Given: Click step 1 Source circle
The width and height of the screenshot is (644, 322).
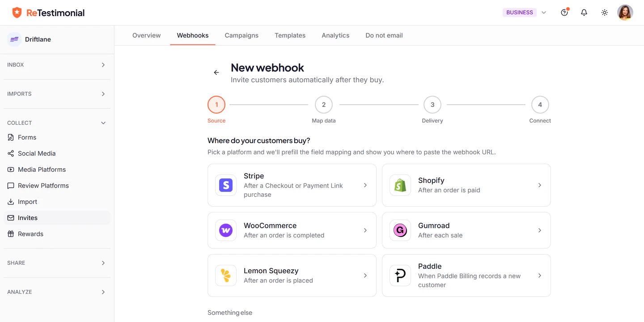Looking at the screenshot, I should coord(216,105).
